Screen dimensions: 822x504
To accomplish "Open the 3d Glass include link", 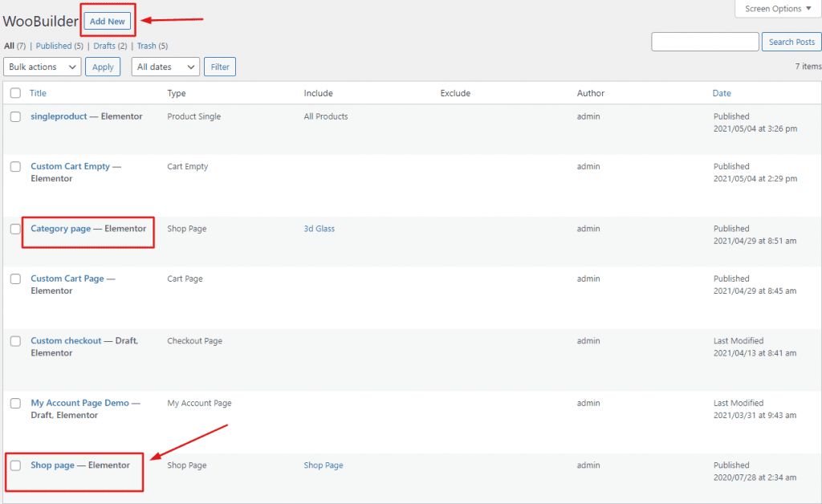I will [319, 228].
